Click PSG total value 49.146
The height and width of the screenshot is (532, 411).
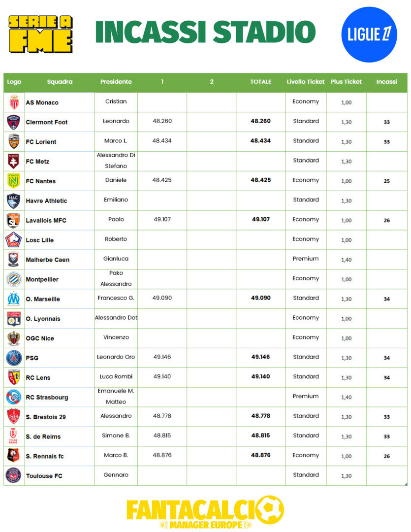pos(261,357)
